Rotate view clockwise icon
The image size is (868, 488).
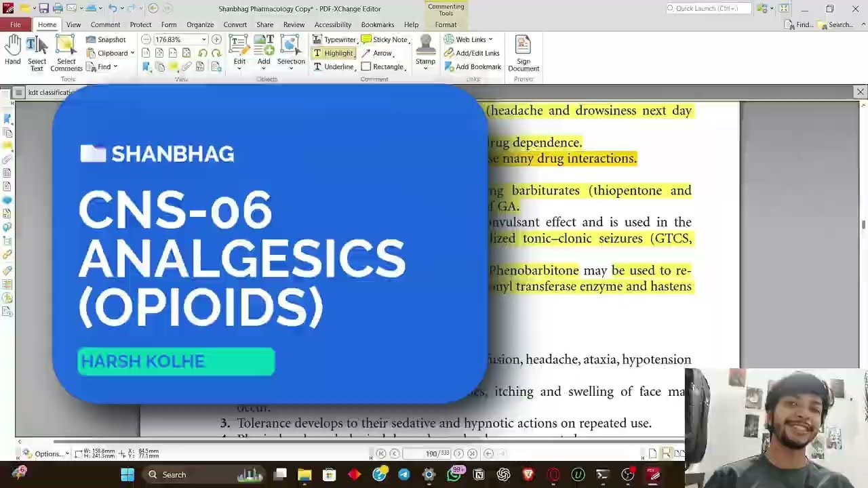tap(216, 53)
